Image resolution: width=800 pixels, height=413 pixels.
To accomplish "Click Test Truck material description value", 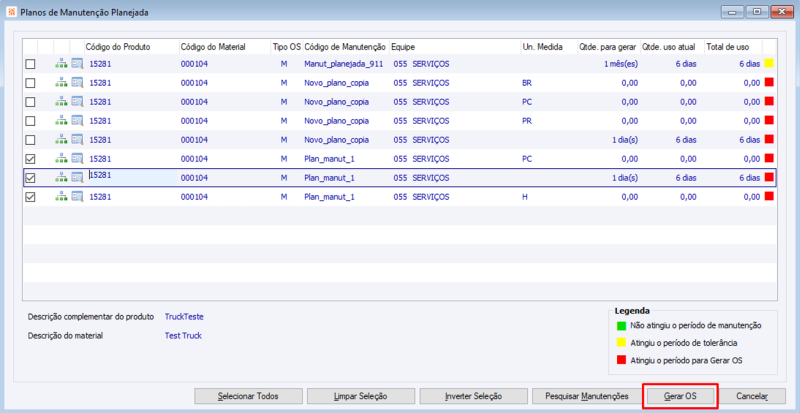I will pos(183,335).
